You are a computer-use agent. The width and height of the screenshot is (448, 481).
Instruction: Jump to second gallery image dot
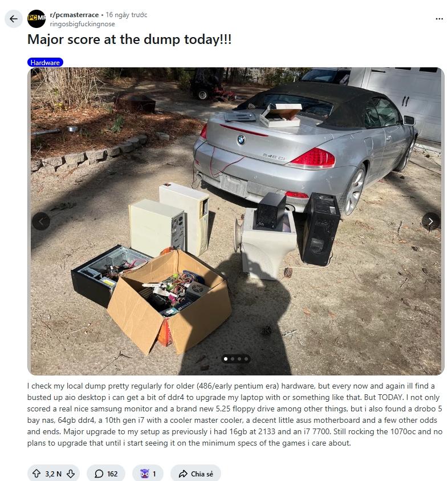(233, 358)
